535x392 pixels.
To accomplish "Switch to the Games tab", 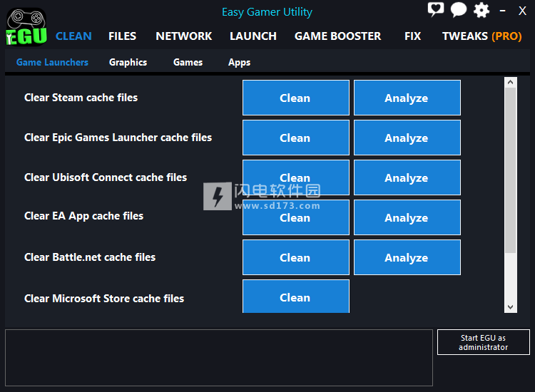I will coord(188,63).
